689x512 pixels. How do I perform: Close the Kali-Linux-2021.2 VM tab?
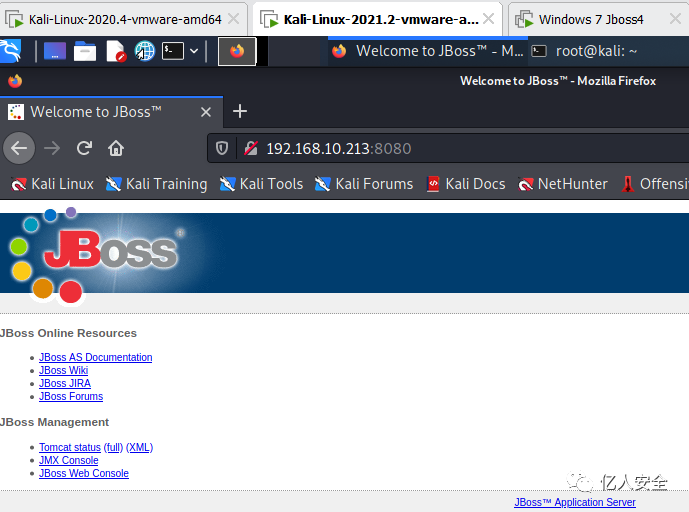coord(488,18)
